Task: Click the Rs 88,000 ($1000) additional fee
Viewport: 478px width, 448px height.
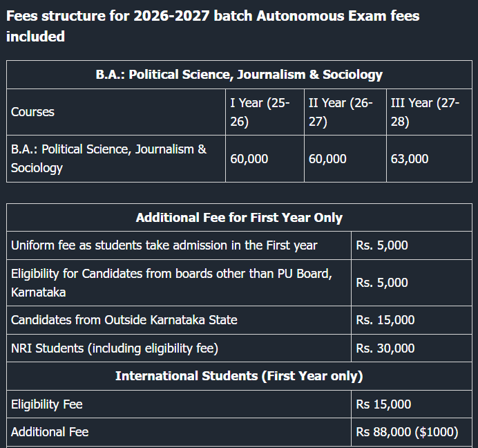Action: pyautogui.click(x=408, y=432)
